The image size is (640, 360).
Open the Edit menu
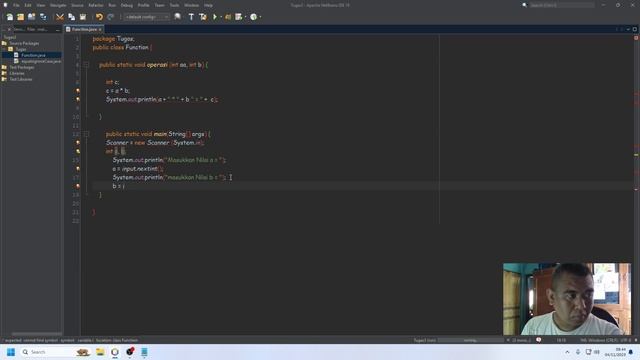(x=28, y=5)
